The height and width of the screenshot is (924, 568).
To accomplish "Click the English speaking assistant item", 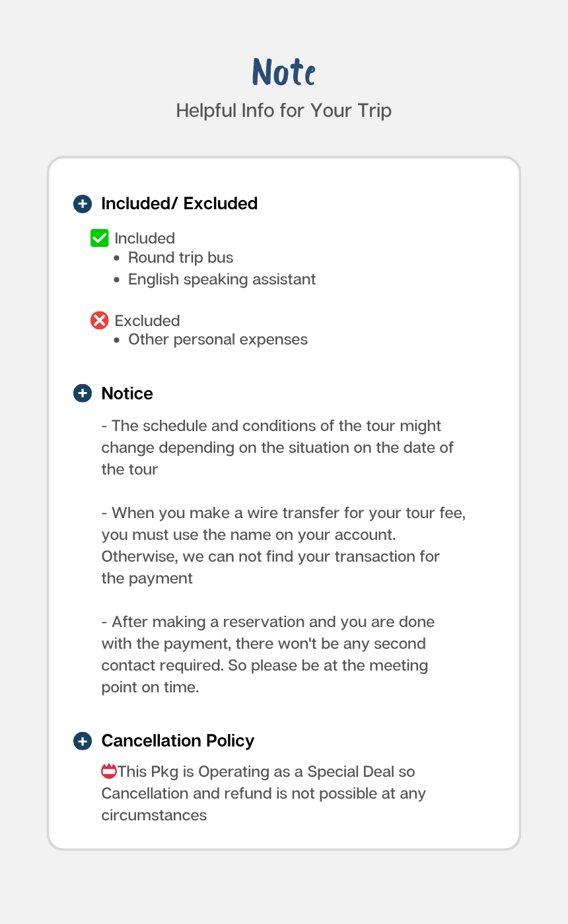I will (x=222, y=279).
